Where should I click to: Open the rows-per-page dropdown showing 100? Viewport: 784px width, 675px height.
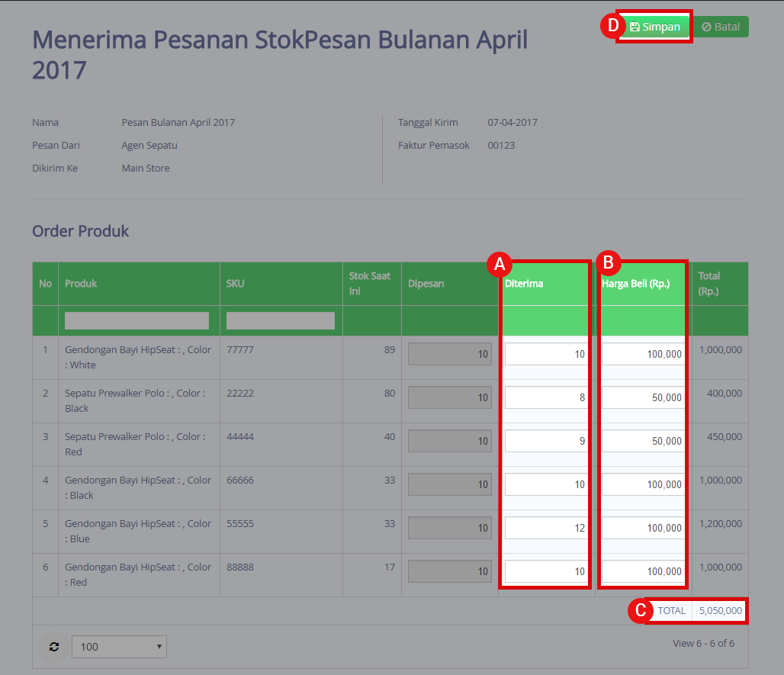click(x=119, y=647)
